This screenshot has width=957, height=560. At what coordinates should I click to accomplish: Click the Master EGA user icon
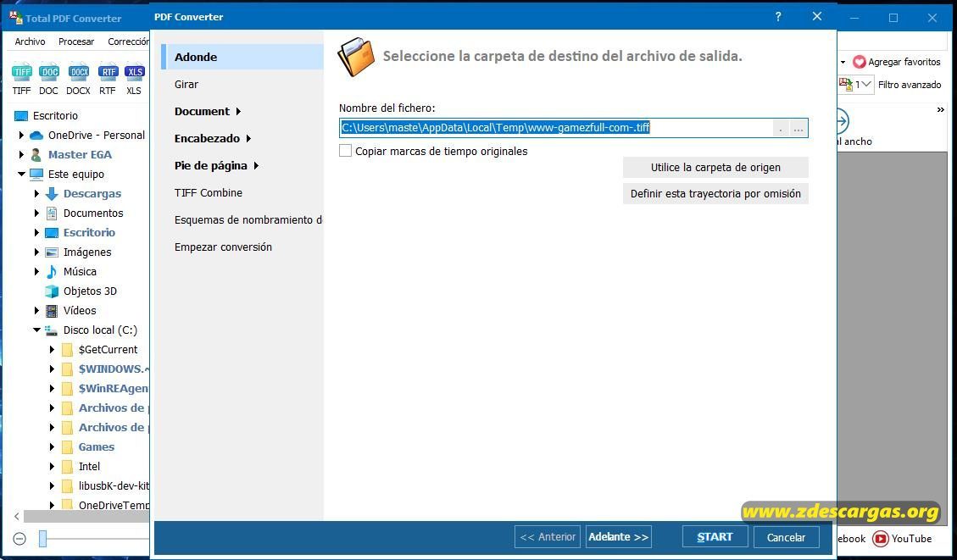(x=36, y=155)
